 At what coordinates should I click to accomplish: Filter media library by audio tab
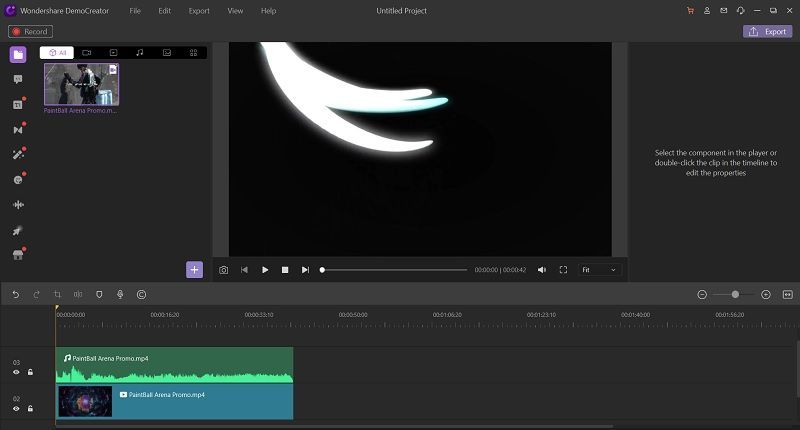[x=140, y=53]
